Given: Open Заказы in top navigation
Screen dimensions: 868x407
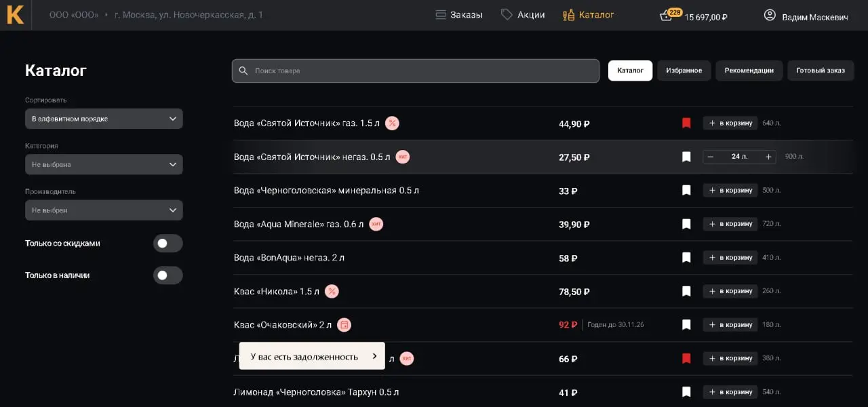Looking at the screenshot, I should coord(459,15).
